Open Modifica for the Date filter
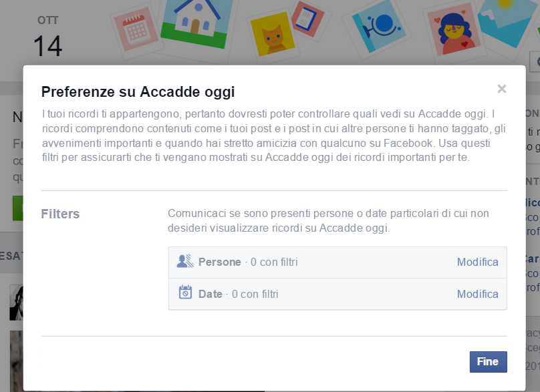The height and width of the screenshot is (392, 540). click(477, 294)
